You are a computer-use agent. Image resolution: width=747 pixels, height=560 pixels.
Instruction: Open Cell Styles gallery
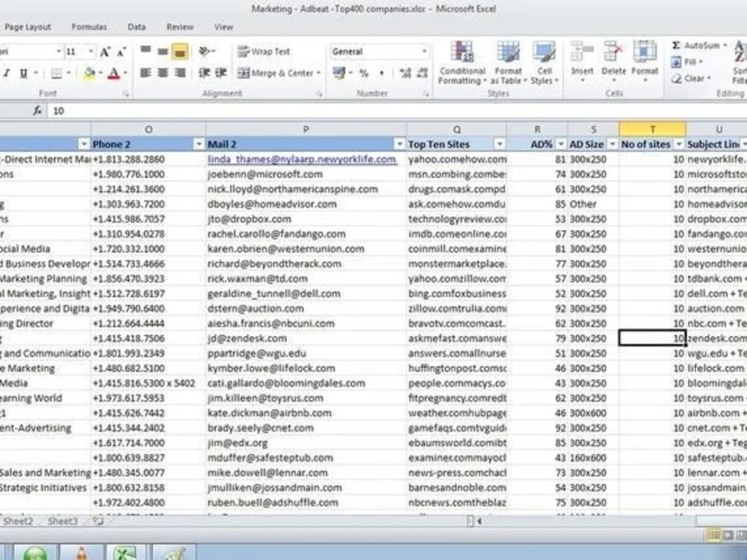pyautogui.click(x=544, y=63)
